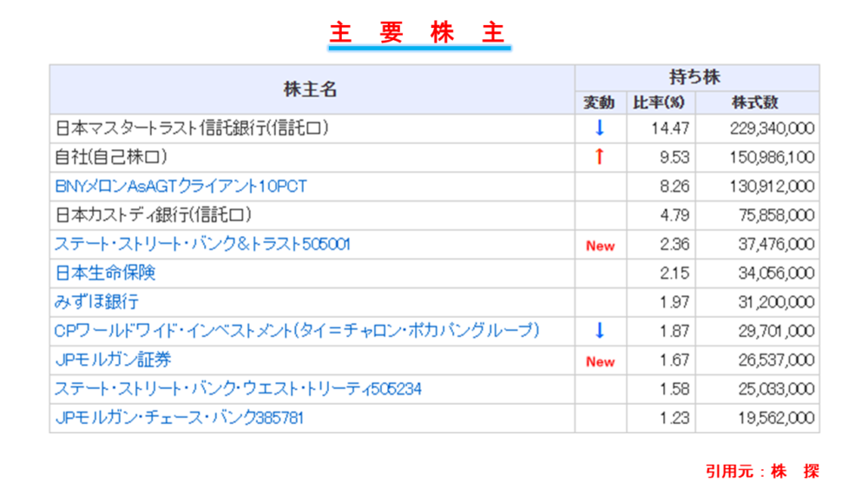
Task: Click share count 130,912,000
Action: 772,186
